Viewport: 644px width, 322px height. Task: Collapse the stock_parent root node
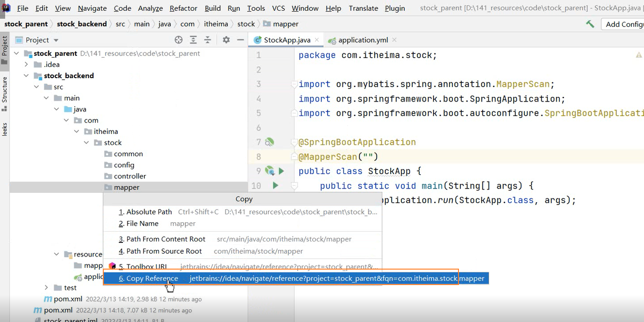[17, 53]
